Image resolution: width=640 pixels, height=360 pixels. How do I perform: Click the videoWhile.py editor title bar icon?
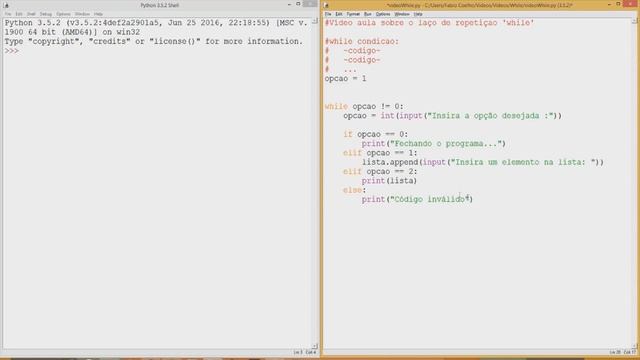tap(326, 5)
